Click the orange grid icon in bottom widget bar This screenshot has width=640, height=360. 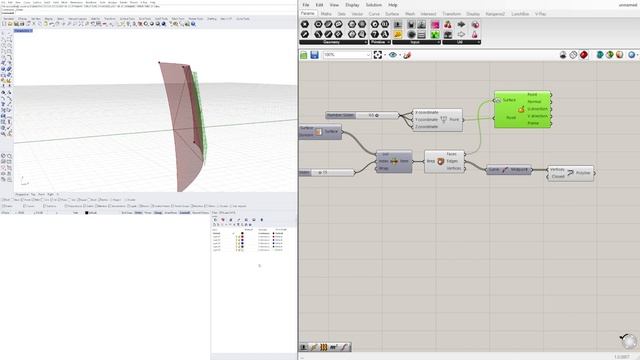[x=324, y=347]
